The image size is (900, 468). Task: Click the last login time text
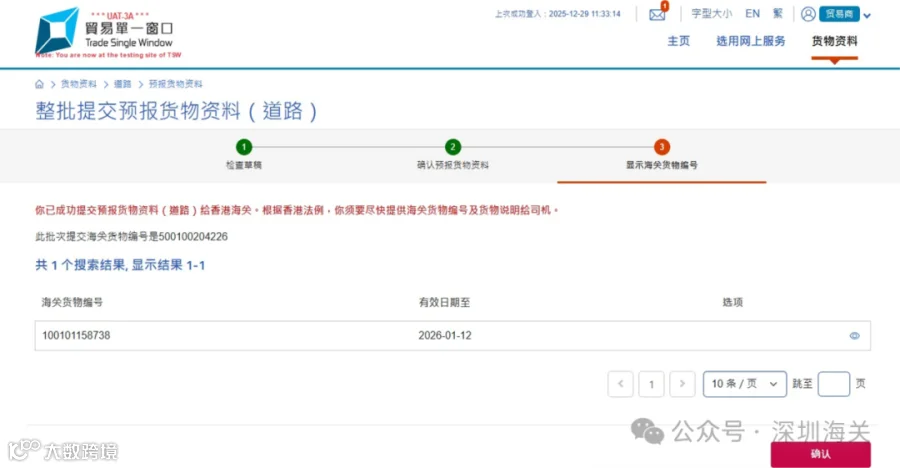558,14
